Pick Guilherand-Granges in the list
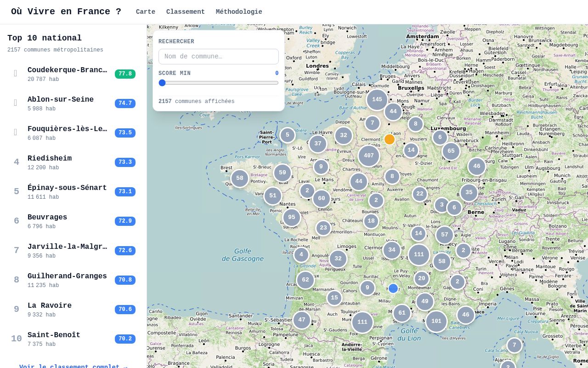The width and height of the screenshot is (588, 368). point(73,280)
